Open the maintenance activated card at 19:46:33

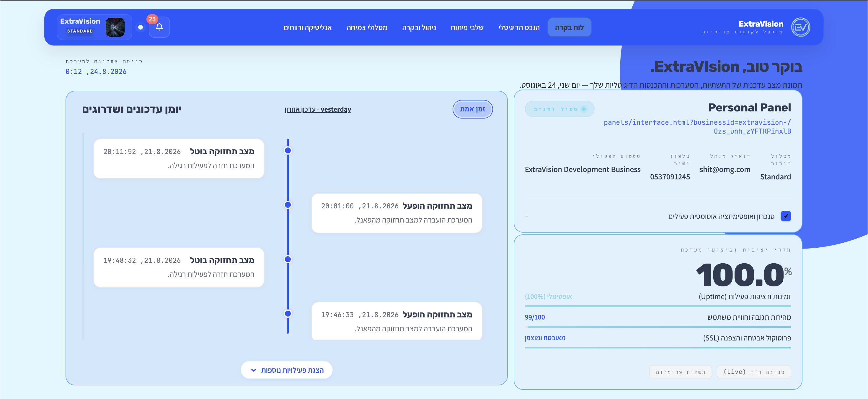pos(397,321)
